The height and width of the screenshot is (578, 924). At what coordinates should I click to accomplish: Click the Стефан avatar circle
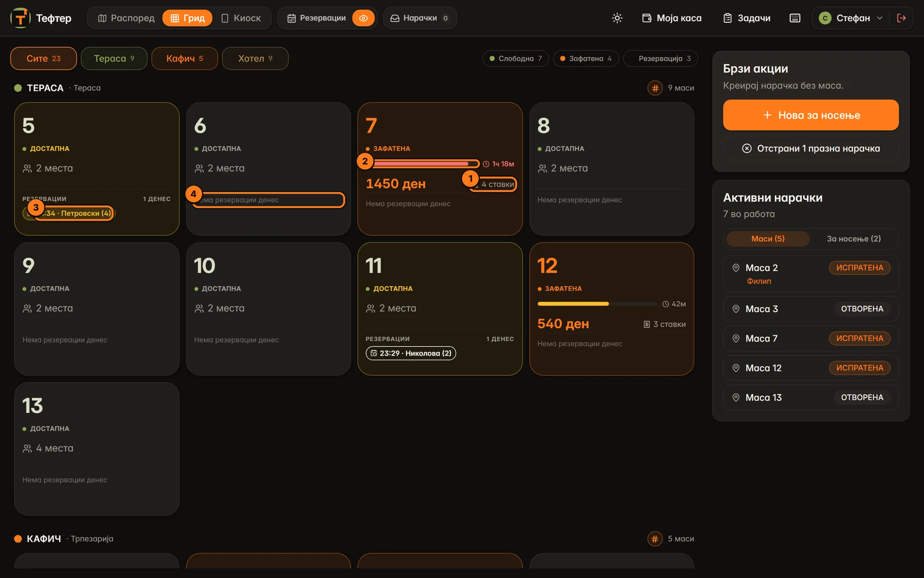click(825, 18)
